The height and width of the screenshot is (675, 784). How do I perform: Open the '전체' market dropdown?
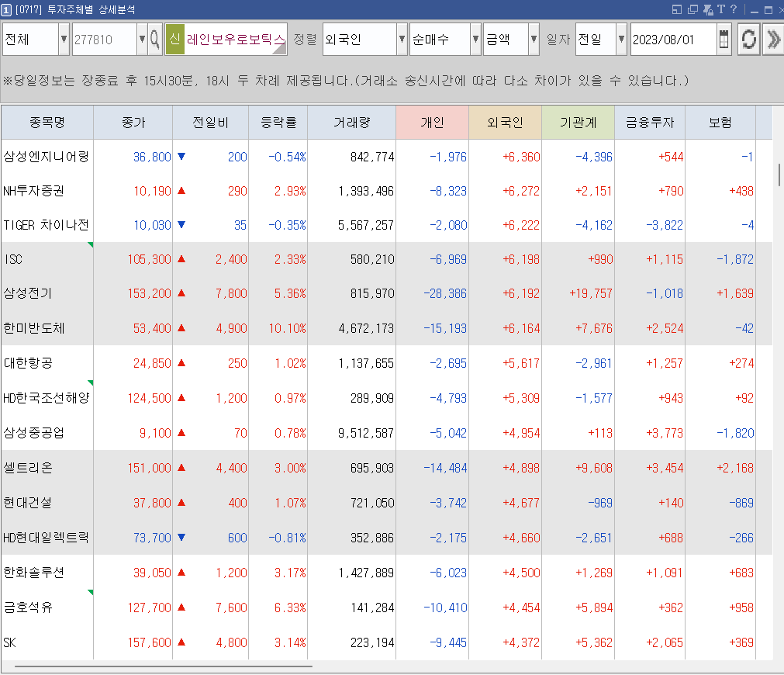click(x=64, y=39)
